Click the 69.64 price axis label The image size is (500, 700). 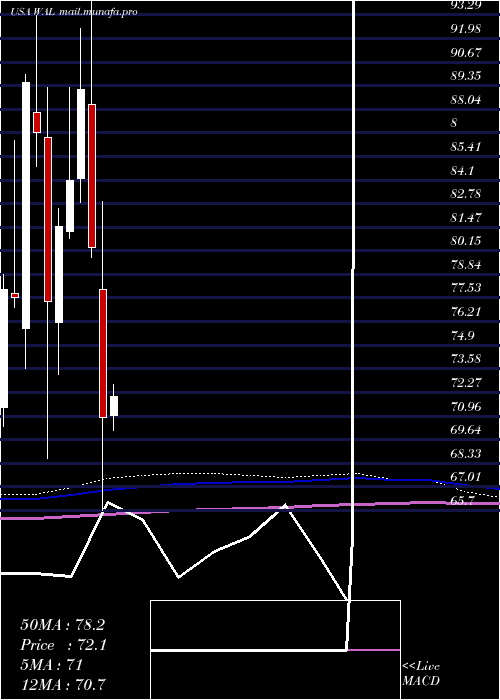(466, 429)
